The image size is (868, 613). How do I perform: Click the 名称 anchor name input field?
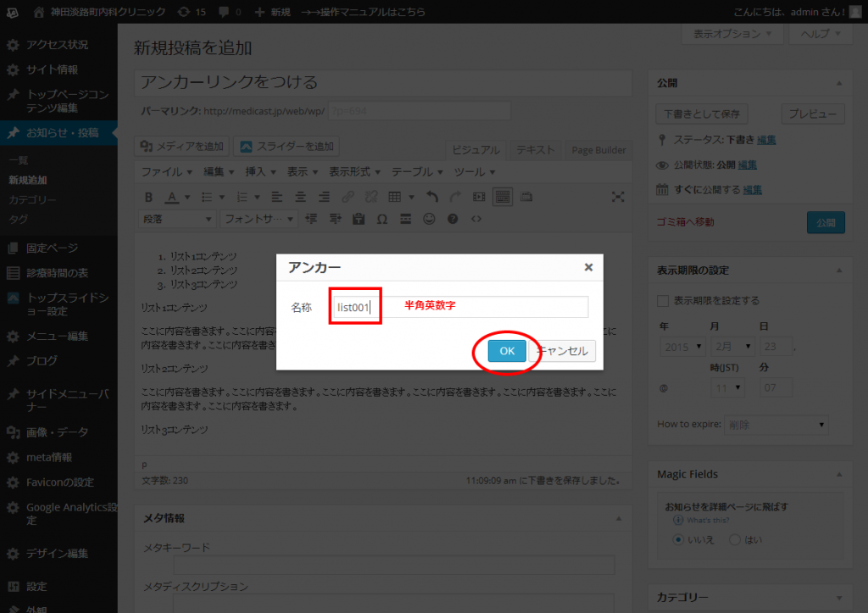click(460, 307)
